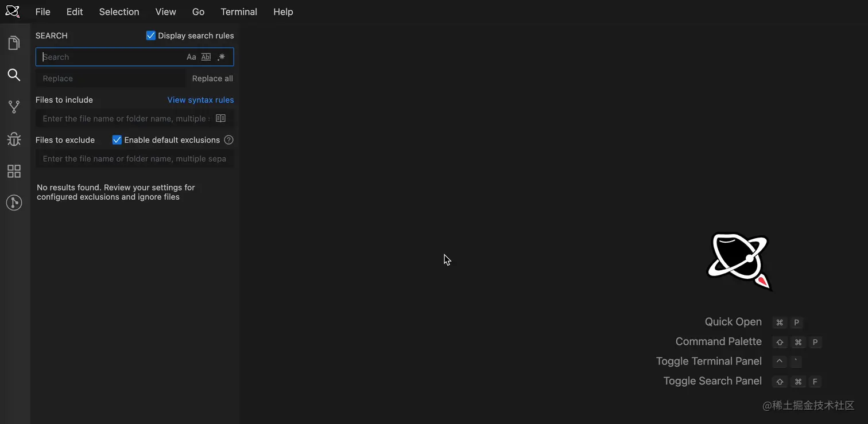
Task: Click the application logo in the menu bar
Action: click(12, 11)
